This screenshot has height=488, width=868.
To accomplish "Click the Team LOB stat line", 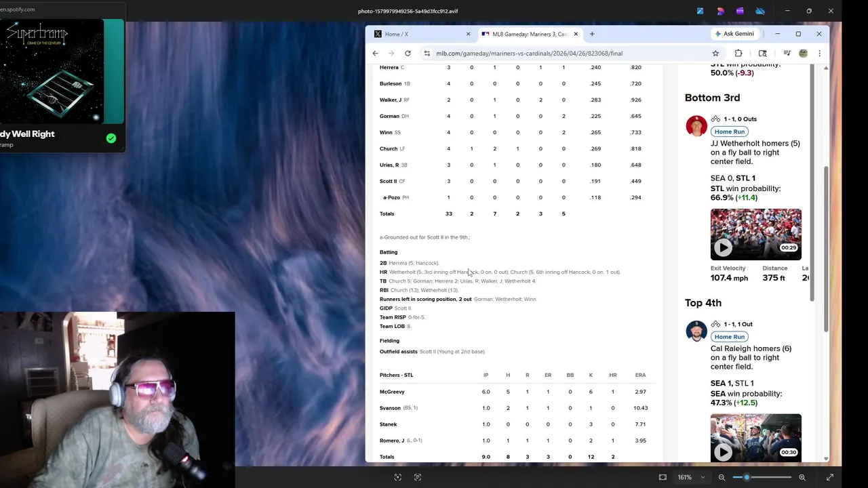I will [x=395, y=326].
